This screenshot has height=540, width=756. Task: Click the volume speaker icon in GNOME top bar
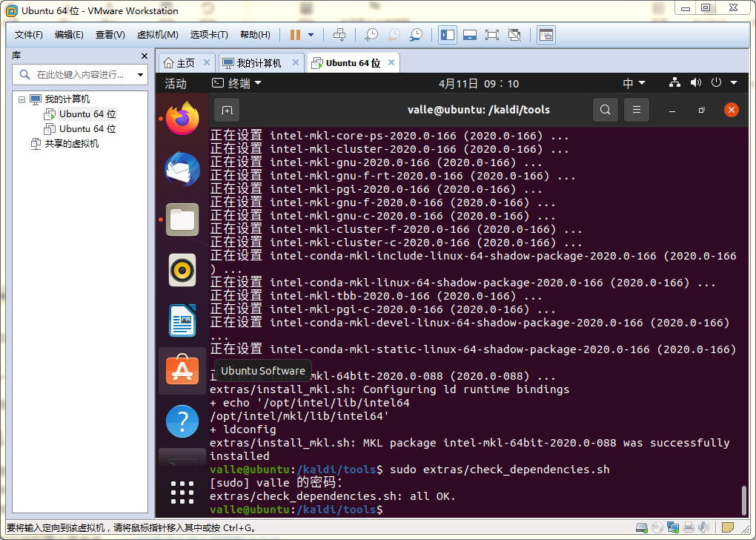[x=695, y=82]
